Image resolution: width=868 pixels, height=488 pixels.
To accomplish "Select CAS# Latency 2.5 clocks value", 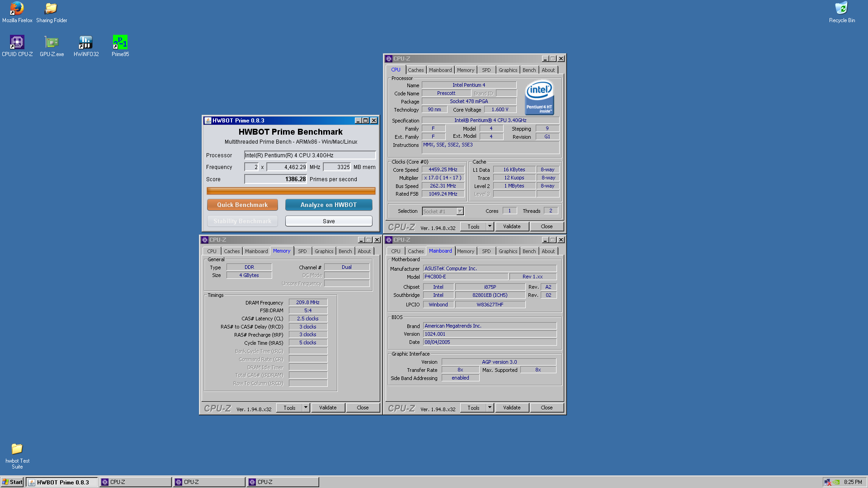I will pos(308,319).
